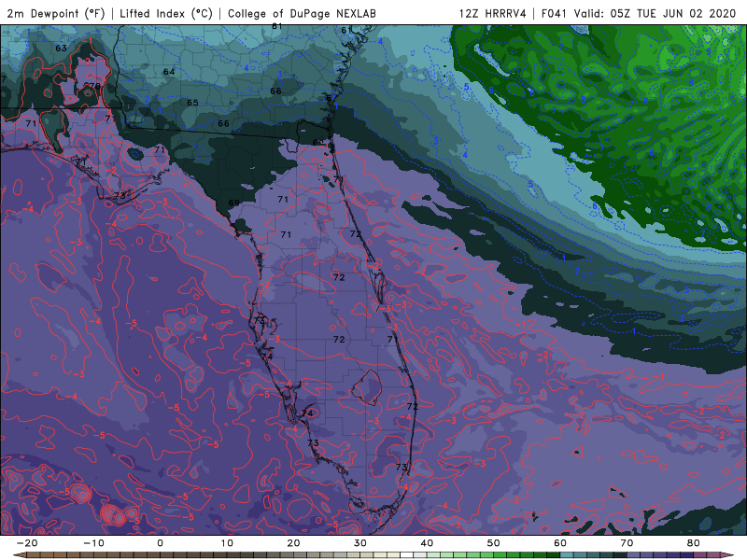Click the '50' color scale label
The width and height of the screenshot is (747, 560).
point(494,543)
